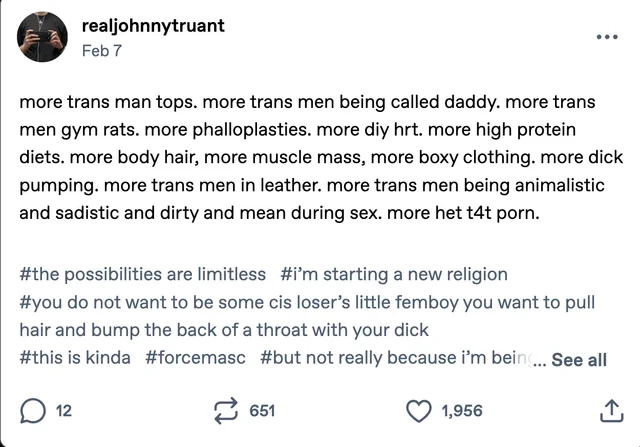This screenshot has width=640, height=447.
Task: Click the share upload icon
Action: (x=611, y=411)
